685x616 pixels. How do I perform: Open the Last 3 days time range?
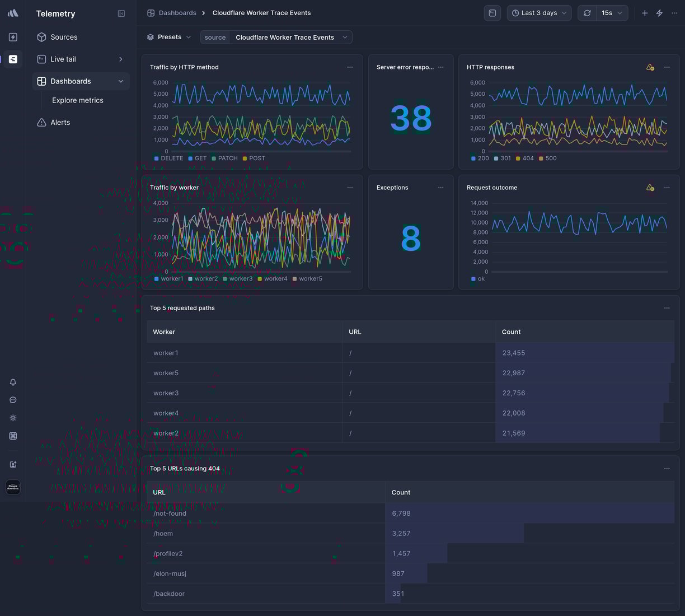coord(539,13)
